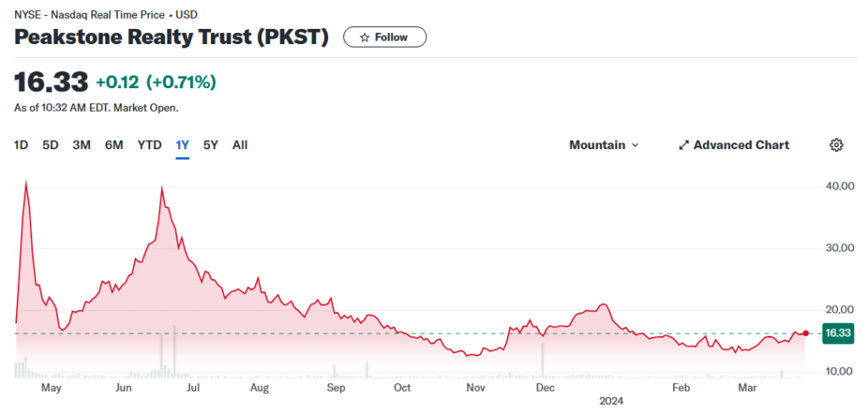Choose the 3M time range
This screenshot has width=868, height=413.
81,145
